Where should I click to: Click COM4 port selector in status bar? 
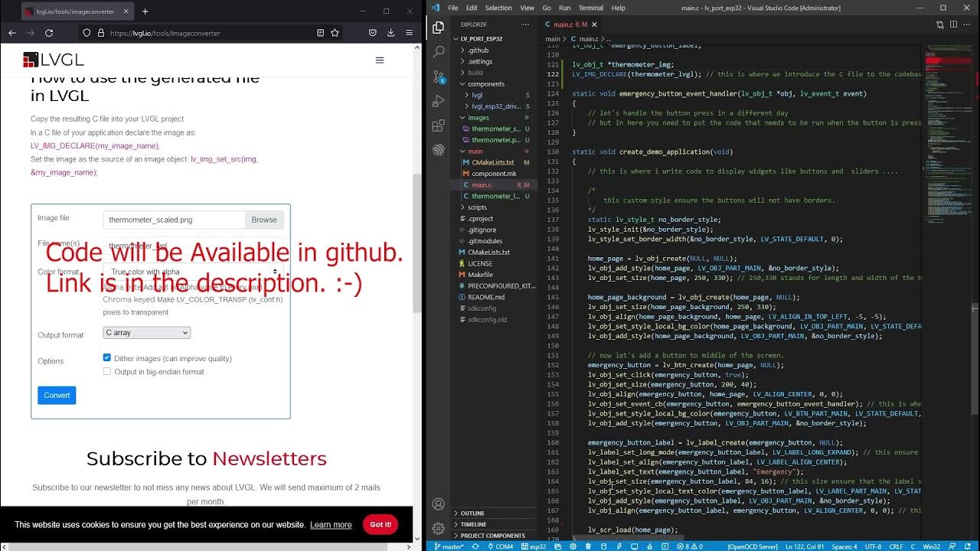[x=501, y=546]
